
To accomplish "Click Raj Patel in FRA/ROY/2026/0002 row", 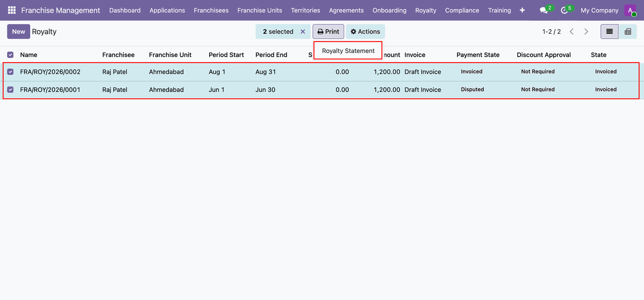I will pyautogui.click(x=115, y=72).
